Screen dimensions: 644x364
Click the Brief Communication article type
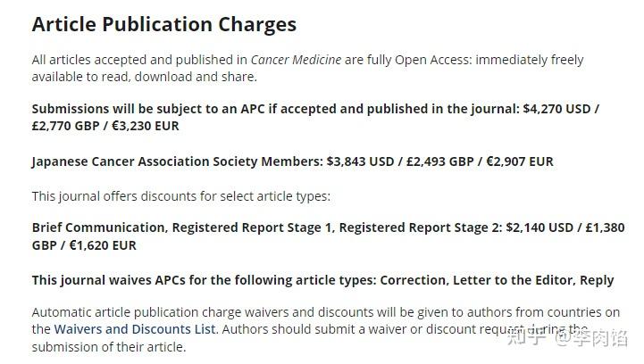point(98,227)
